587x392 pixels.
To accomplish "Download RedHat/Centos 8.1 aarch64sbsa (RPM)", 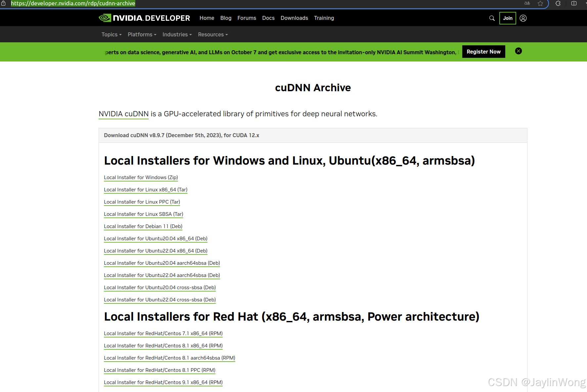I will [x=169, y=358].
